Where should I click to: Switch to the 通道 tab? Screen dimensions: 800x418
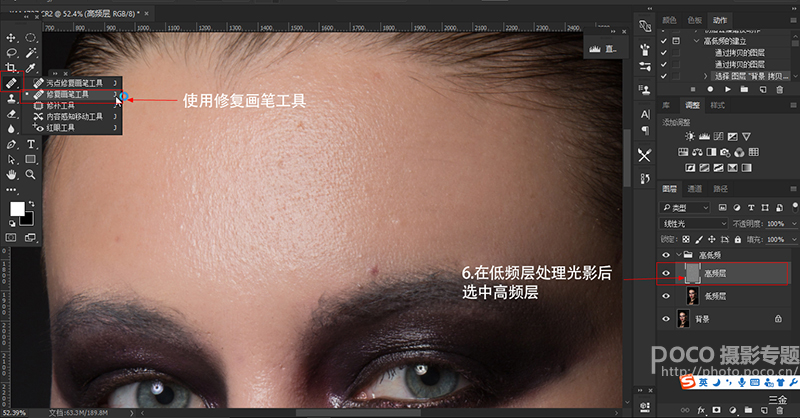tap(694, 189)
